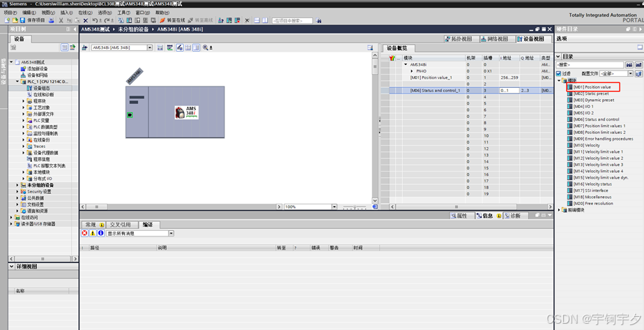Viewport: 644px width, 330px height.
Task: Expand the 前端模块 catalog folder
Action: 559,210
